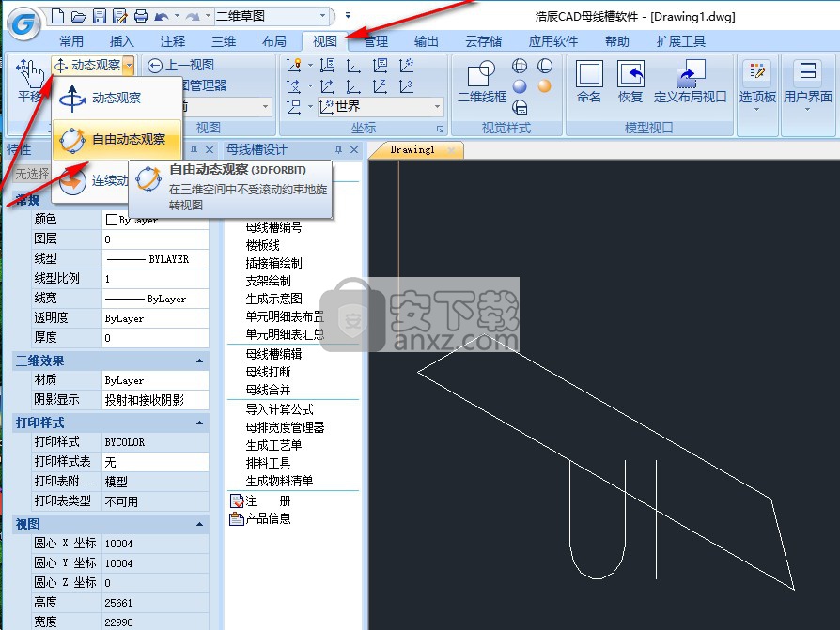Open the 输出 ribbon tab
This screenshot has width=840, height=630.
pyautogui.click(x=427, y=41)
